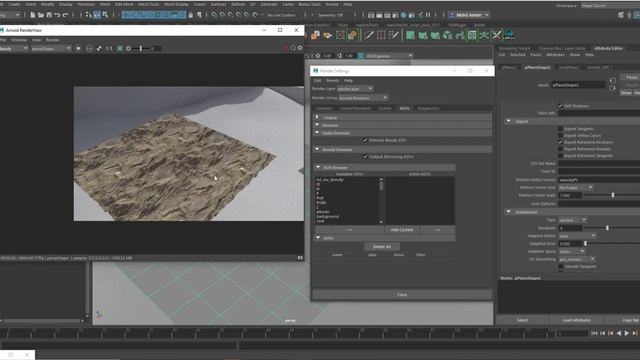Enable Smooth Tangents checkbox
This screenshot has width=640, height=360.
[x=560, y=267]
